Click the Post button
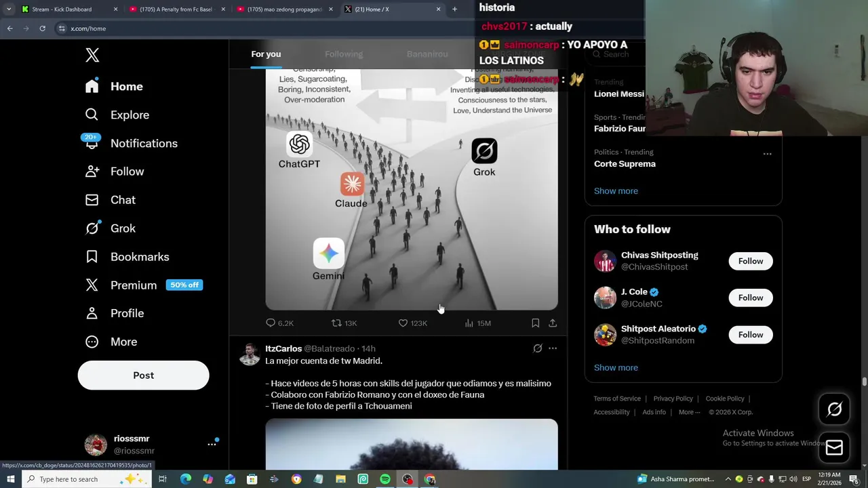 (143, 375)
